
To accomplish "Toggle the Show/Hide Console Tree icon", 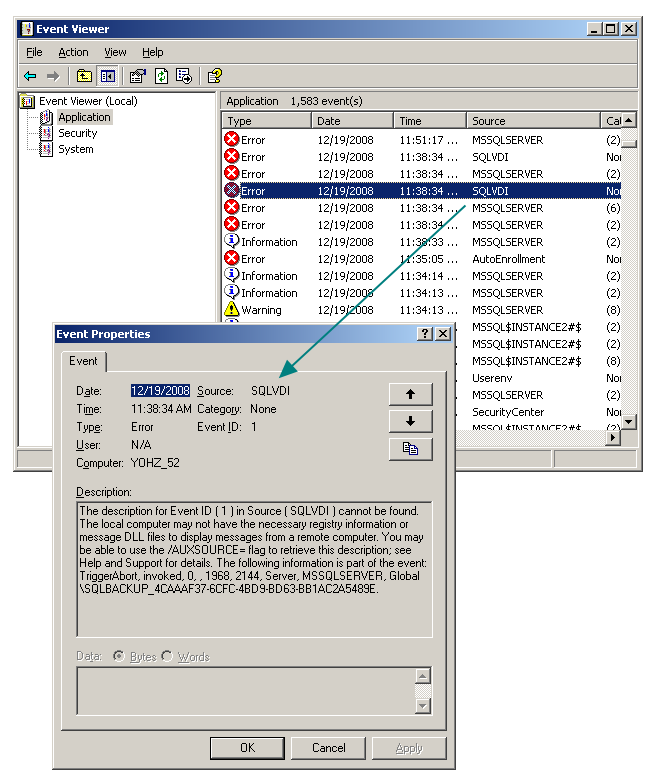I will pyautogui.click(x=107, y=76).
